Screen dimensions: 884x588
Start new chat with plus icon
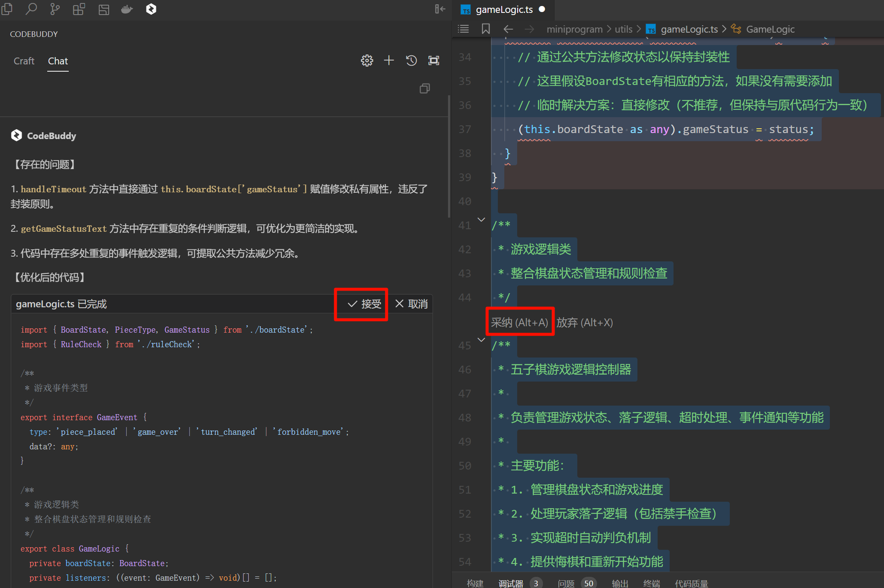pyautogui.click(x=389, y=61)
